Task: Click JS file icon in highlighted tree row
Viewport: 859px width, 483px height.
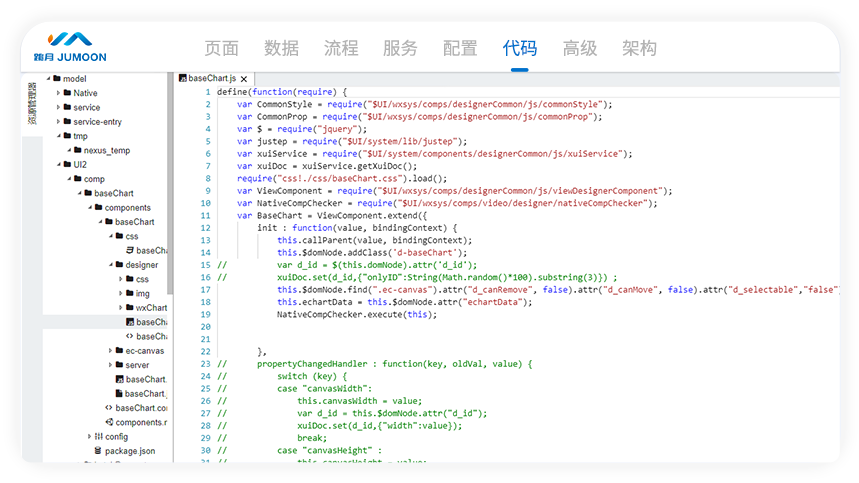Action: pyautogui.click(x=130, y=322)
